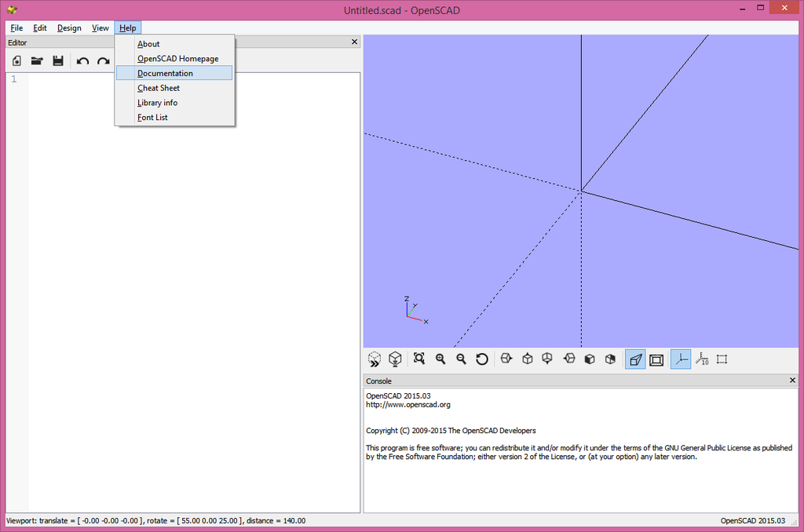Toggle perspective projection in the viewport toolbar
Viewport: 804px width, 532px height.
634,359
